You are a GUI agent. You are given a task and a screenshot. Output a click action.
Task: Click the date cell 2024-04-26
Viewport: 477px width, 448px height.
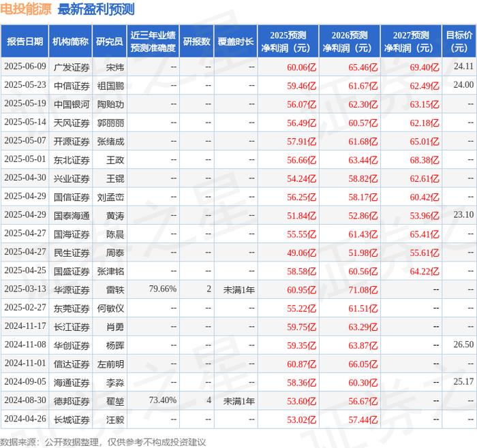25,419
